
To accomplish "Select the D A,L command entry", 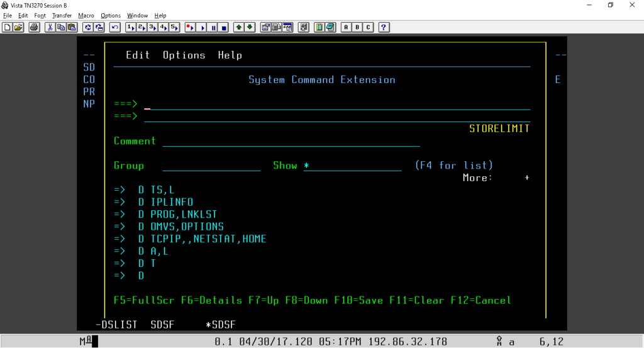I will coord(153,252).
